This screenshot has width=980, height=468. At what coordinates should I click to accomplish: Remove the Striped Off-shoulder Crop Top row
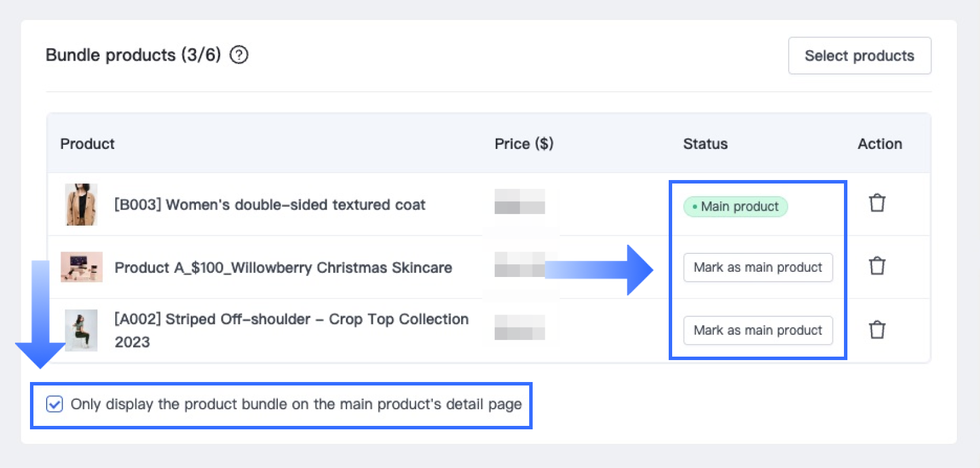(877, 330)
